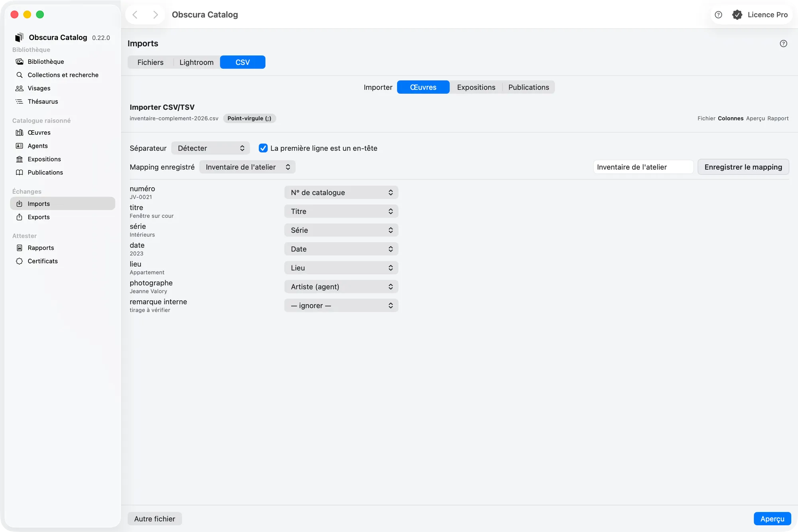Click the mapping name input field
Screen dimensions: 798x532
tap(643, 167)
